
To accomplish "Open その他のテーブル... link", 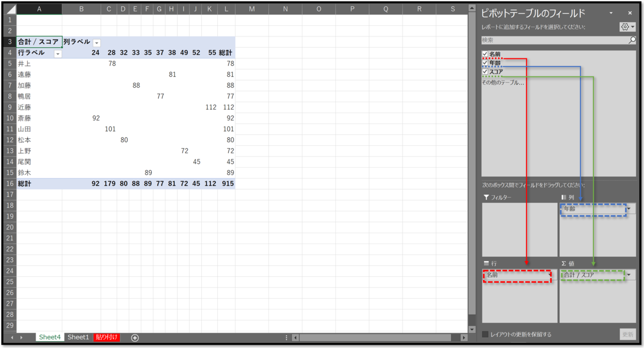I will coord(503,83).
